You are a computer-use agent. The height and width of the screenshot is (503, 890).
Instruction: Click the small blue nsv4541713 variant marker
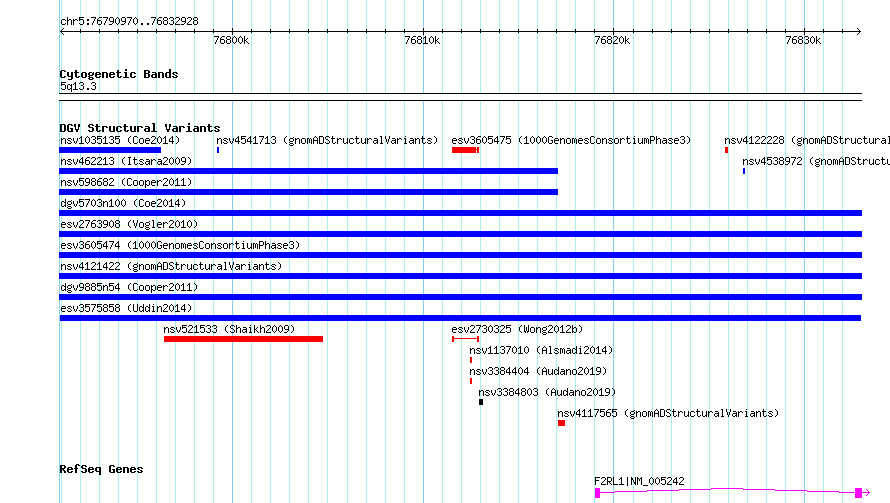tap(218, 150)
